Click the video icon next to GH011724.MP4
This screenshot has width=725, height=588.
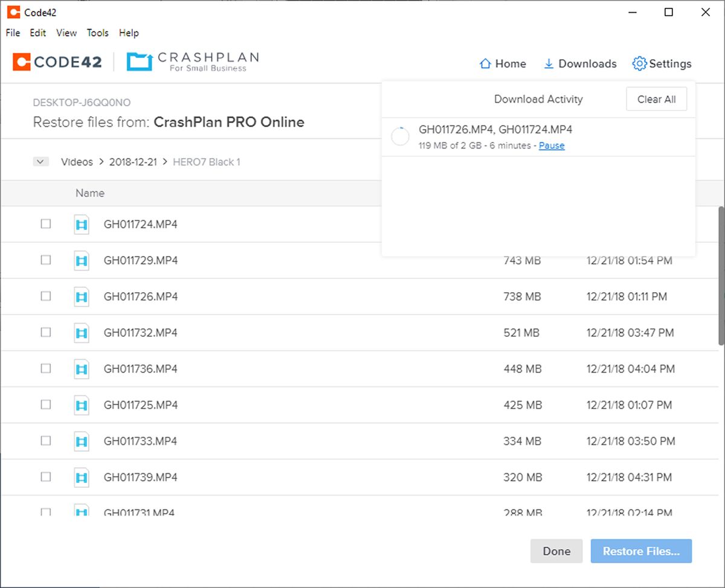(81, 224)
